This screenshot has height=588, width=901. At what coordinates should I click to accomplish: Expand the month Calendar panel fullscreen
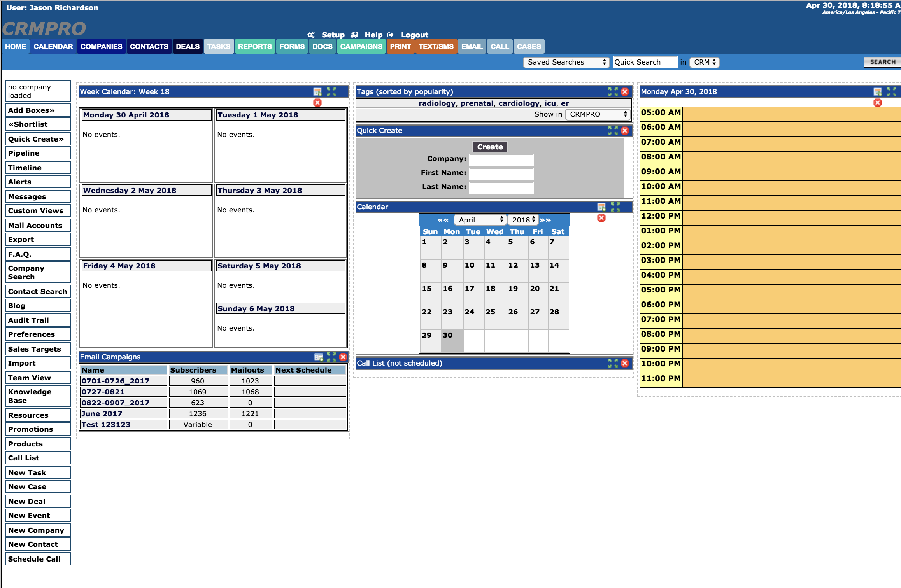pos(615,207)
